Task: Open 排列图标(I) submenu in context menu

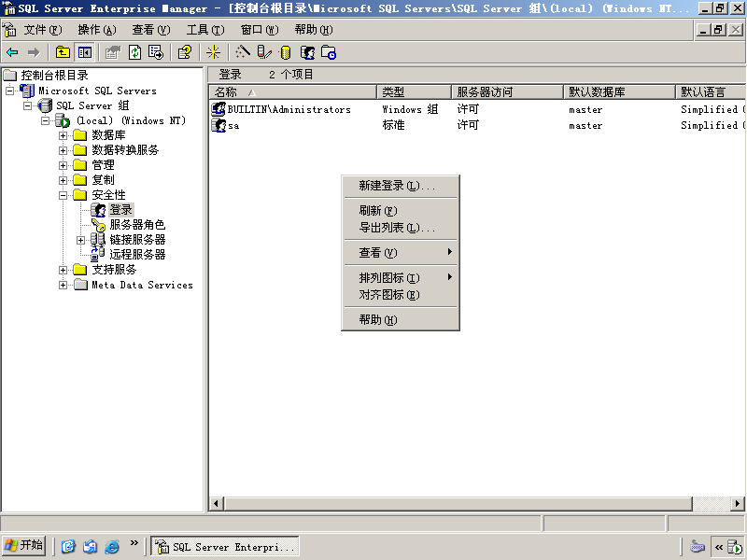Action: coord(401,277)
